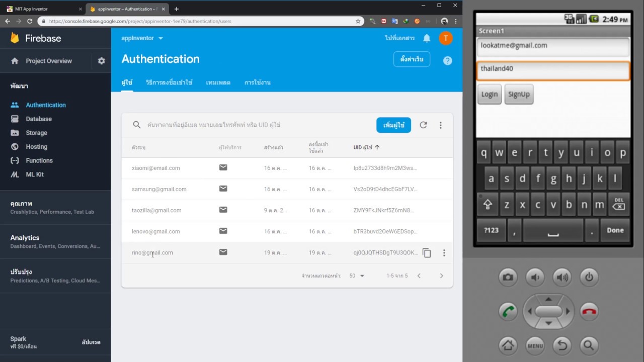Tap the Done key on emulator keyboard
This screenshot has height=362, width=644.
615,230
